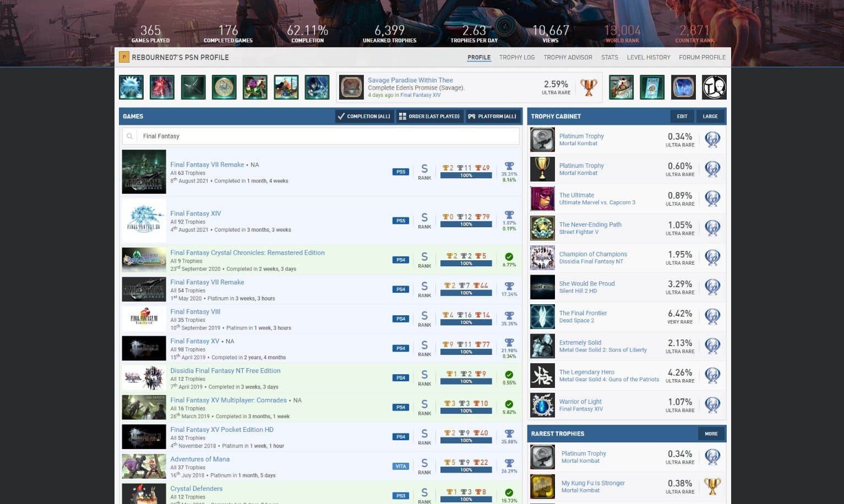Open Final Fantasy XV Multiplayer: Comrades link
Viewport: 844px width, 504px height.
tap(228, 400)
